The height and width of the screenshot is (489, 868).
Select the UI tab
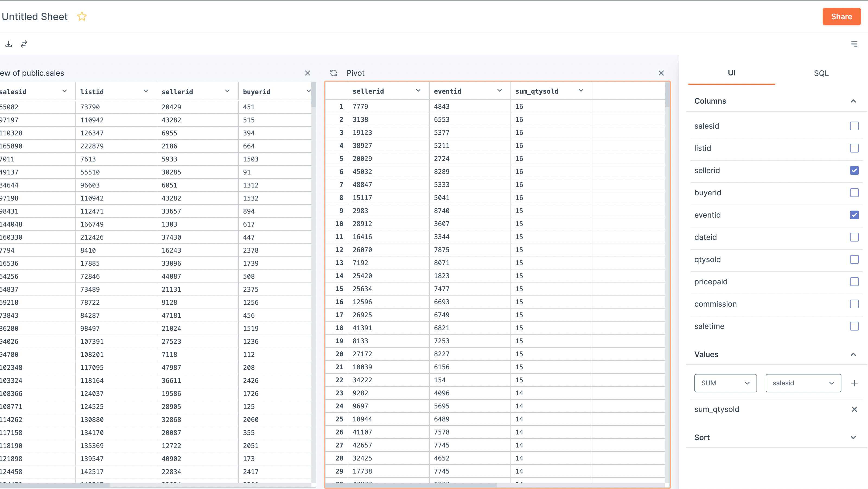click(731, 73)
